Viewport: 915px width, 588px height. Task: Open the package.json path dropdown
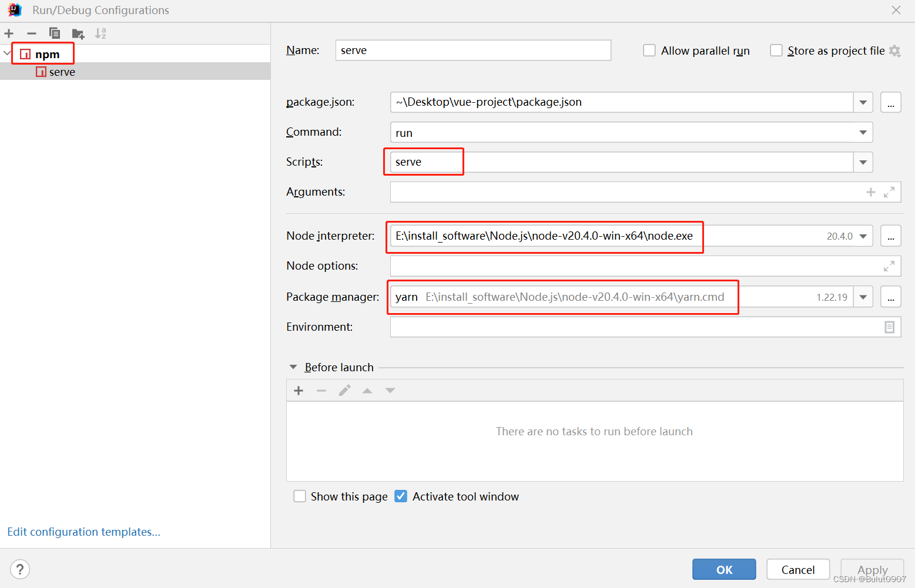pyautogui.click(x=863, y=102)
